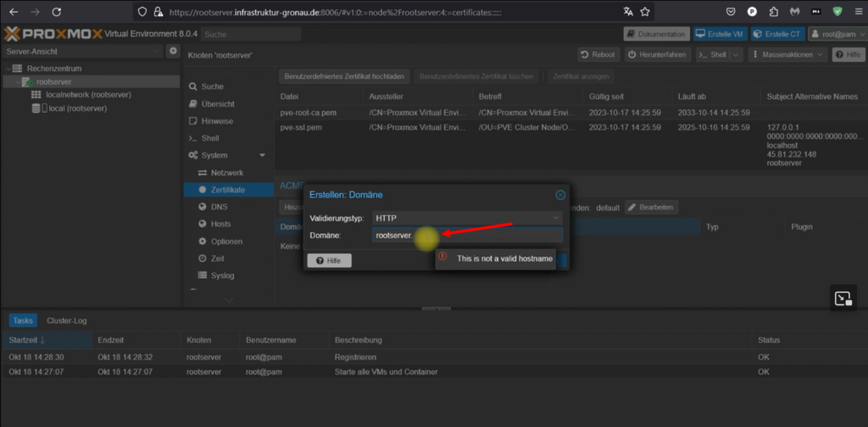Open the Zeit clock entry
Image resolution: width=868 pixels, height=427 pixels.
click(218, 258)
